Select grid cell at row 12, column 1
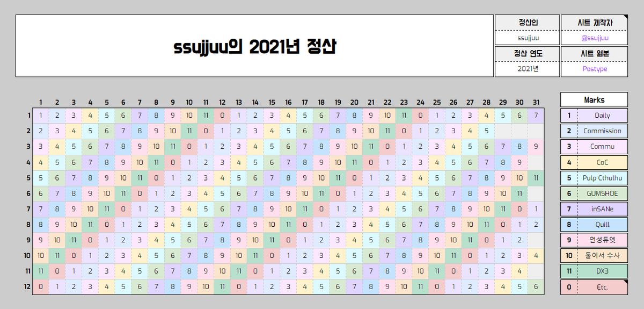Image resolution: width=644 pixels, height=309 pixels. (41, 286)
